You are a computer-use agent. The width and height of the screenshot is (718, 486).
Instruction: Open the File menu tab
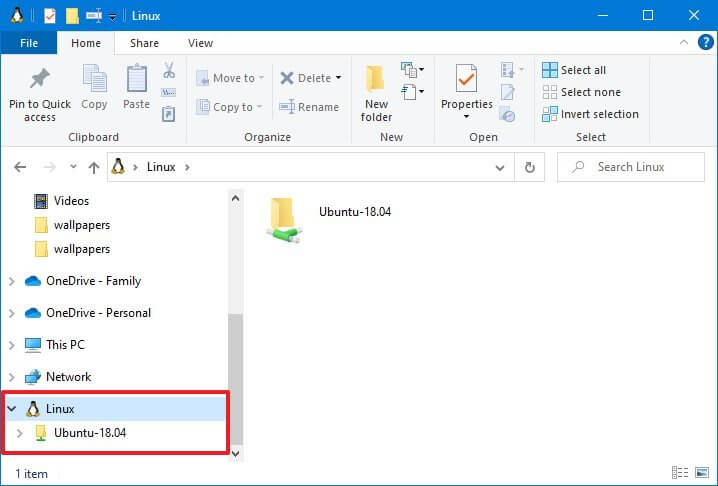[29, 43]
